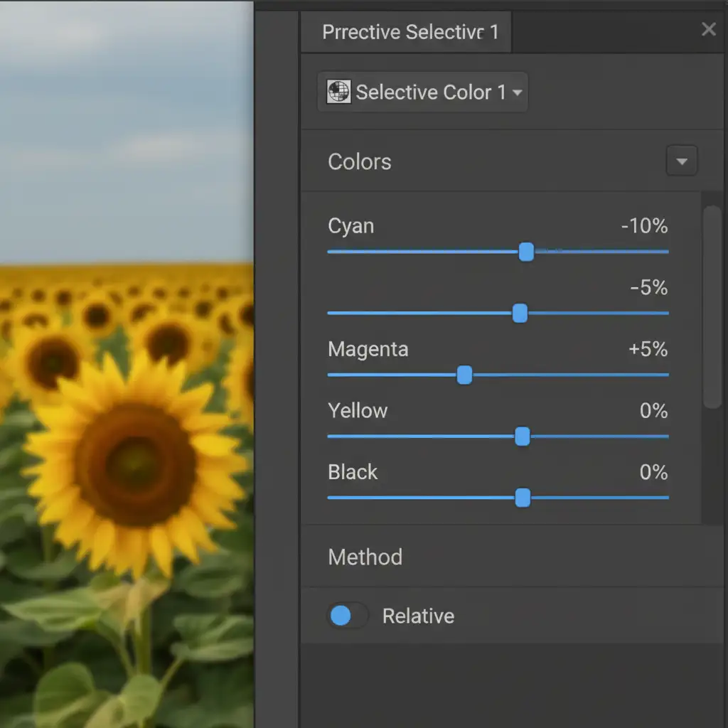Click the Cyan slider handle
This screenshot has height=728, width=728.
tap(526, 252)
